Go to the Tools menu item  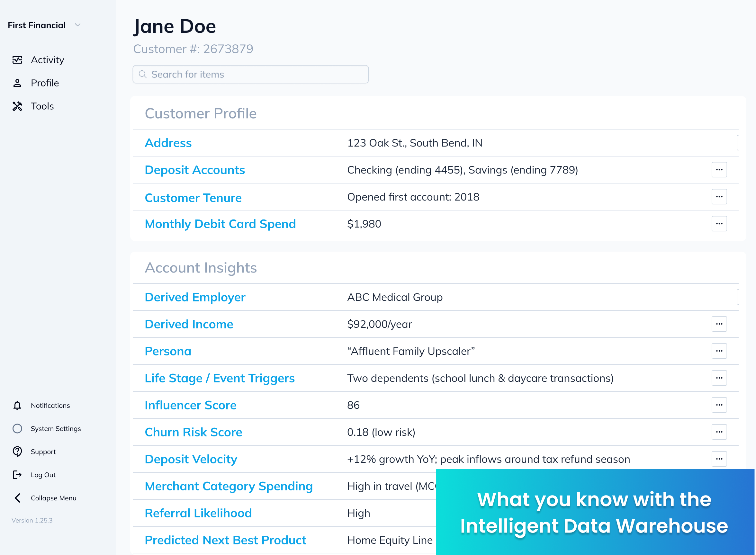[x=42, y=106]
